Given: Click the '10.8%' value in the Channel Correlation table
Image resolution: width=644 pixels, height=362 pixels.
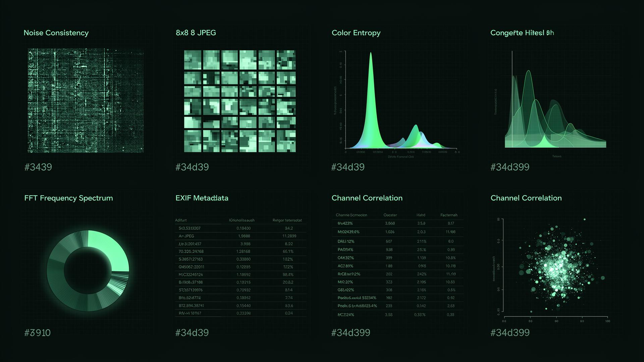Looking at the screenshot, I should [x=451, y=258].
